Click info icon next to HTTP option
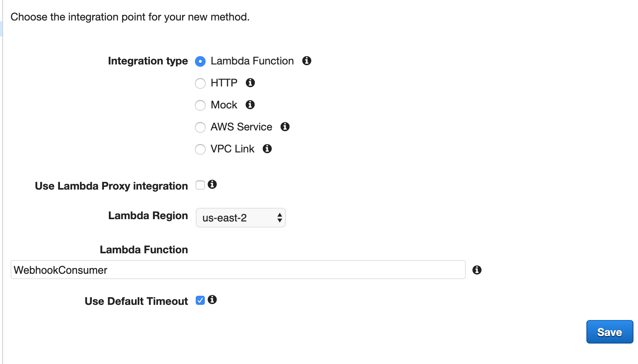638x364 pixels. point(250,83)
